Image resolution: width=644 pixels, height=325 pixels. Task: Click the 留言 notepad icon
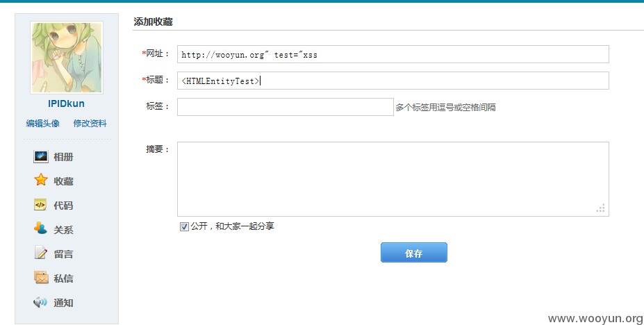tap(41, 253)
